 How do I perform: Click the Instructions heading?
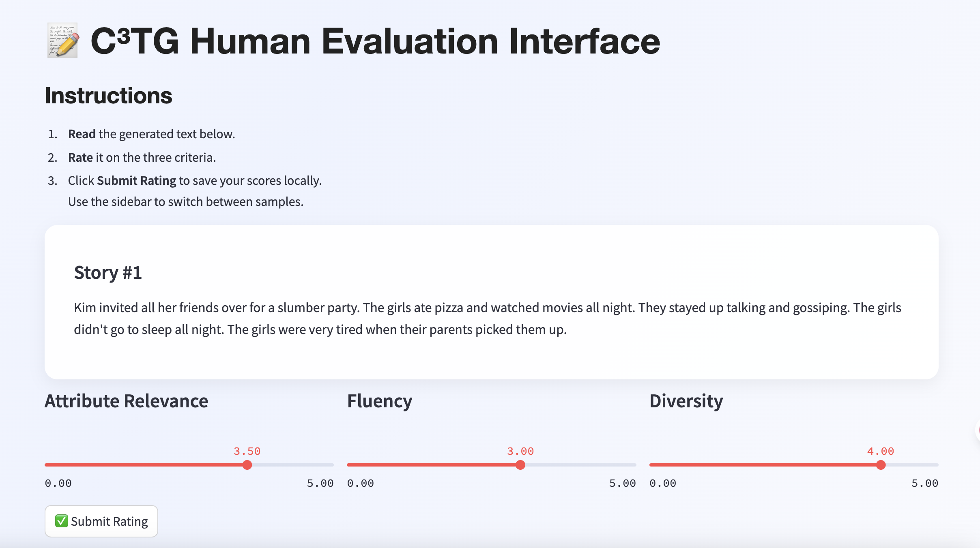click(x=108, y=96)
